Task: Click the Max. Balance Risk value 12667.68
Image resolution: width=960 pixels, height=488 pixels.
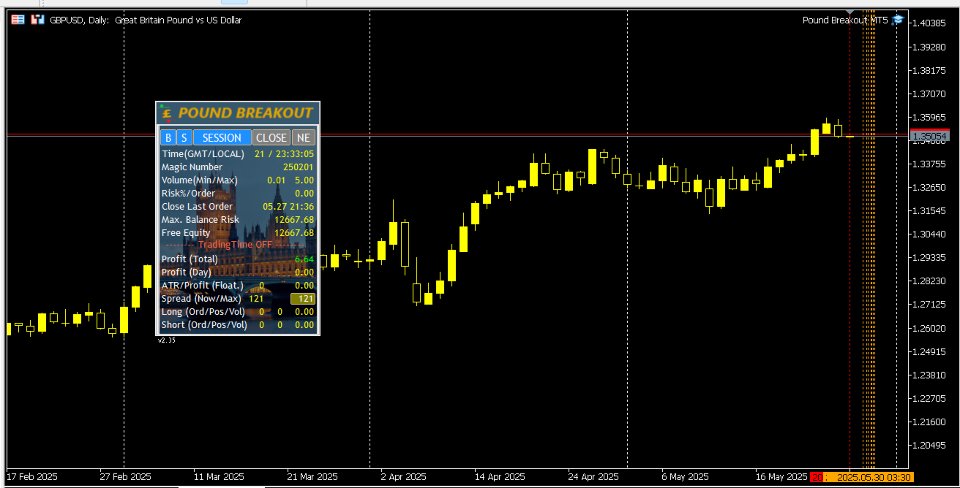Action: 294,220
